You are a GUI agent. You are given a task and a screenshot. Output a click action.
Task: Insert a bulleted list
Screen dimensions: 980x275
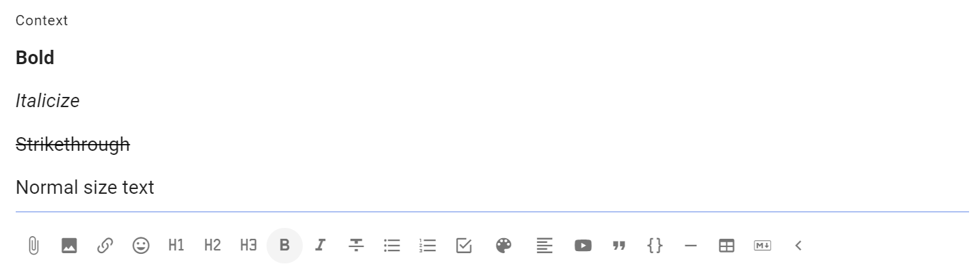click(392, 246)
